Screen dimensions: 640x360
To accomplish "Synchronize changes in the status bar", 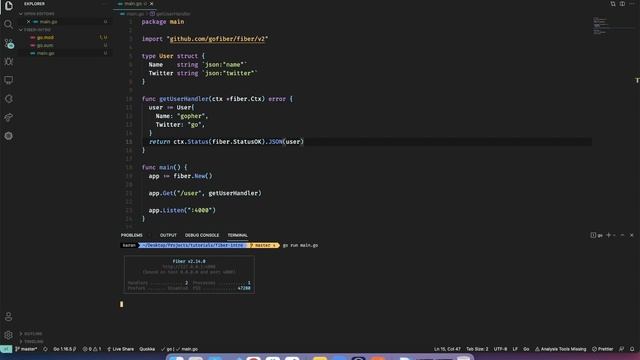I will (x=45, y=349).
